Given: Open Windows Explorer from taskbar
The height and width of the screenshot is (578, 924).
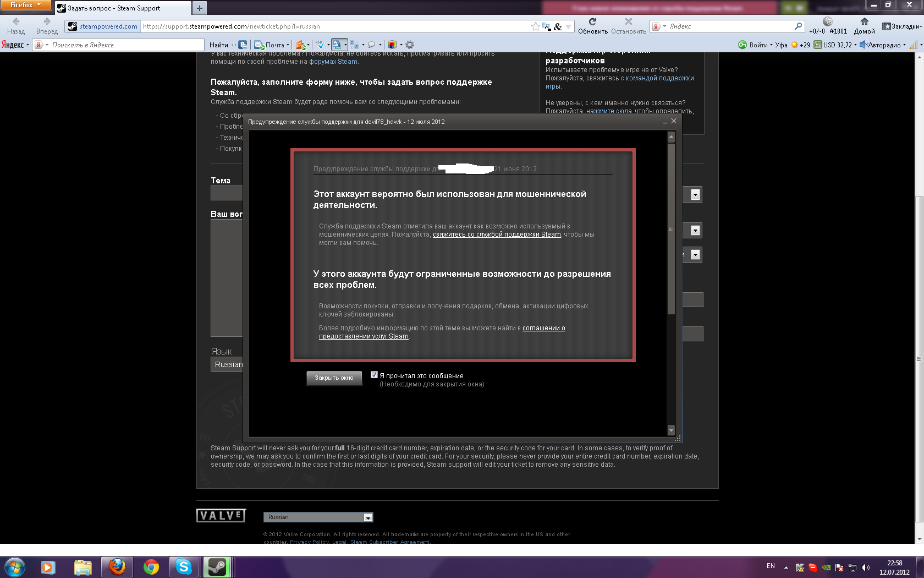Looking at the screenshot, I should click(82, 567).
